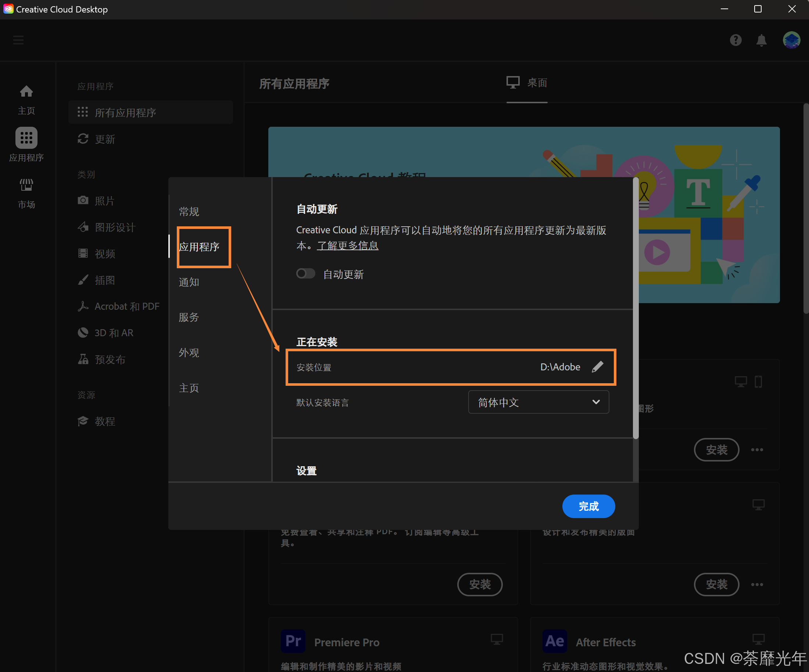
Task: Open the help question mark icon
Action: coord(735,40)
